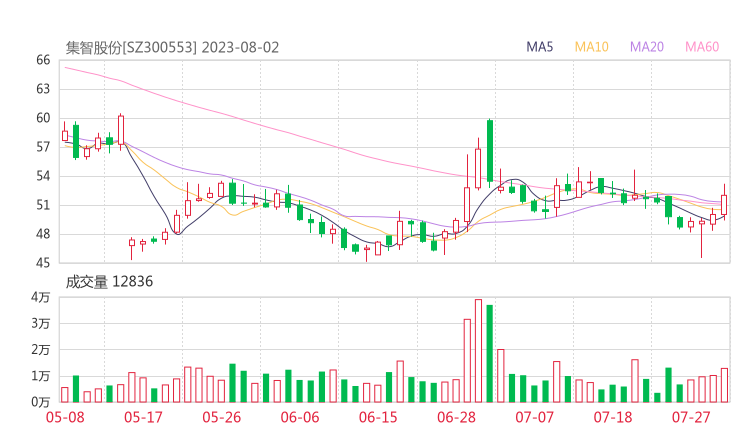The width and height of the screenshot is (740, 440).
Task: Select the last red candlestick at chart's right edge
Action: [x=724, y=202]
